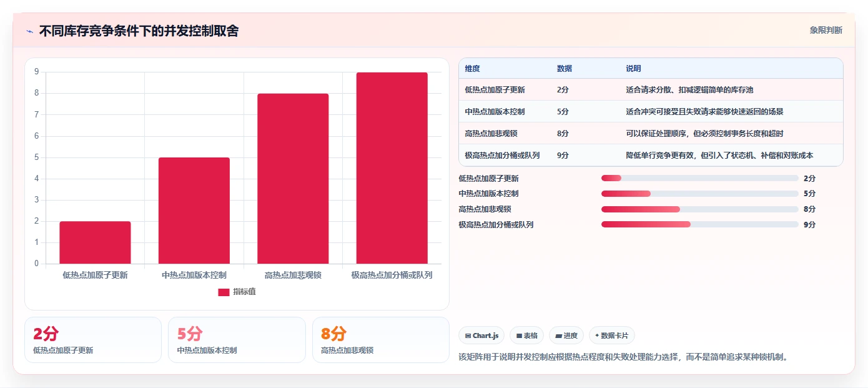
Task: Click the table value 9分
Action: (x=563, y=156)
